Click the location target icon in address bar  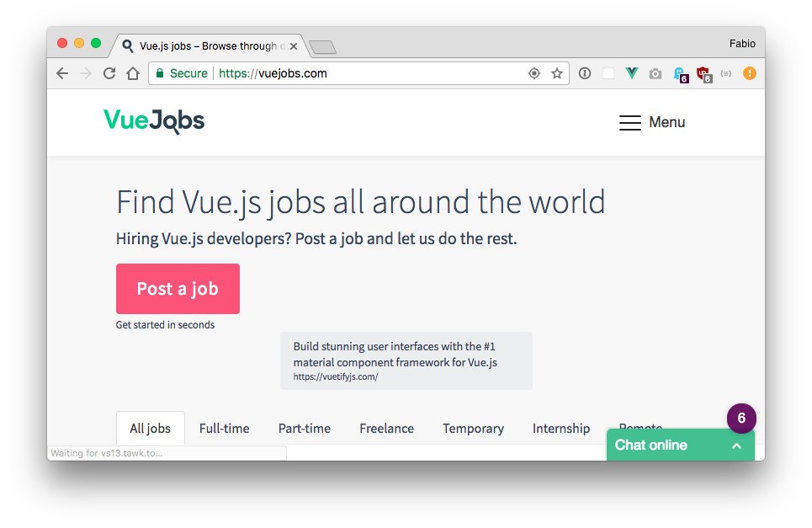[x=534, y=73]
